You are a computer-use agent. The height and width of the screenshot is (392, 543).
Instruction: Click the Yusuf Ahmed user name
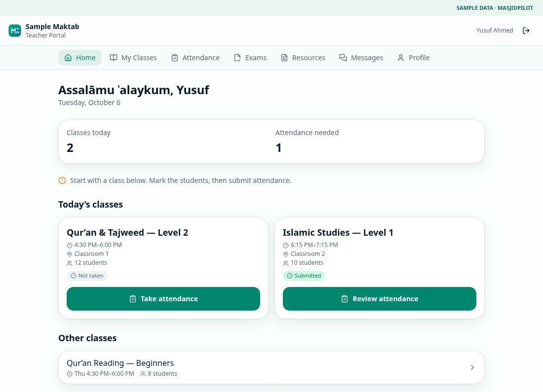pos(495,31)
